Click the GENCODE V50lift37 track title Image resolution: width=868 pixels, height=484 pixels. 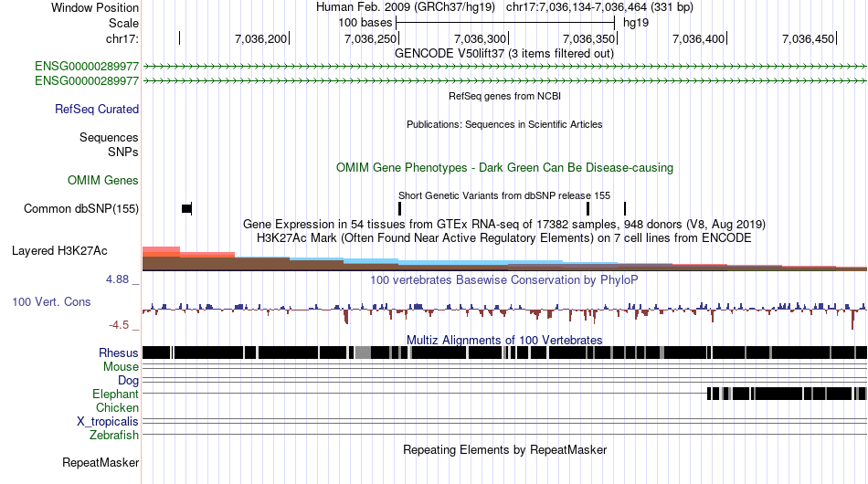[503, 54]
